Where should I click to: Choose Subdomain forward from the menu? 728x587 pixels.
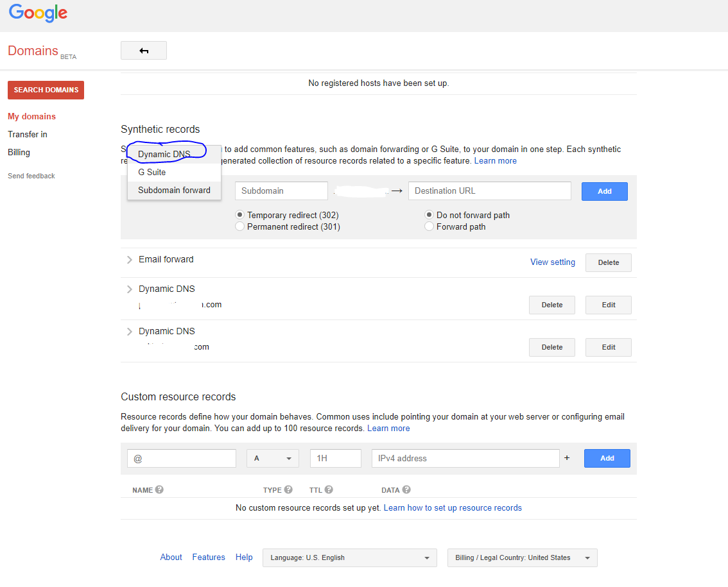174,191
